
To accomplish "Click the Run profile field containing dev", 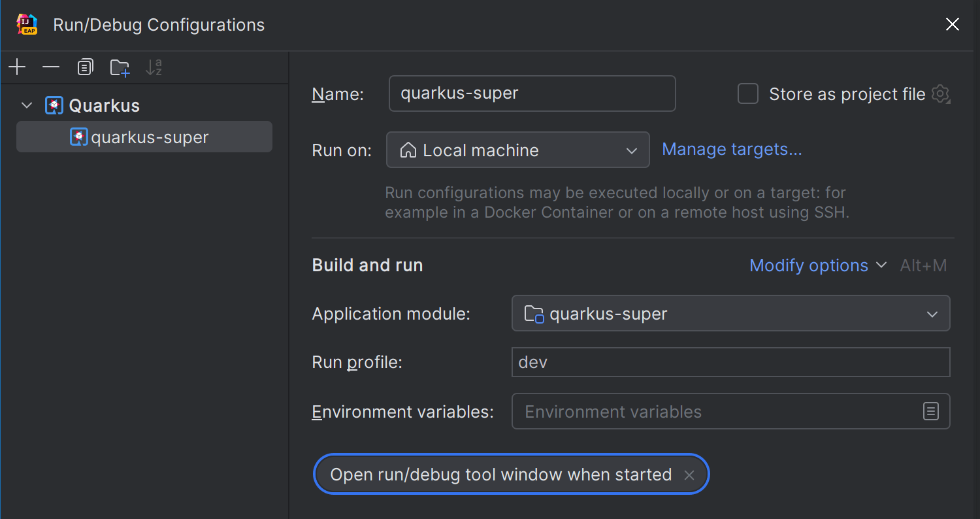I will tap(730, 362).
